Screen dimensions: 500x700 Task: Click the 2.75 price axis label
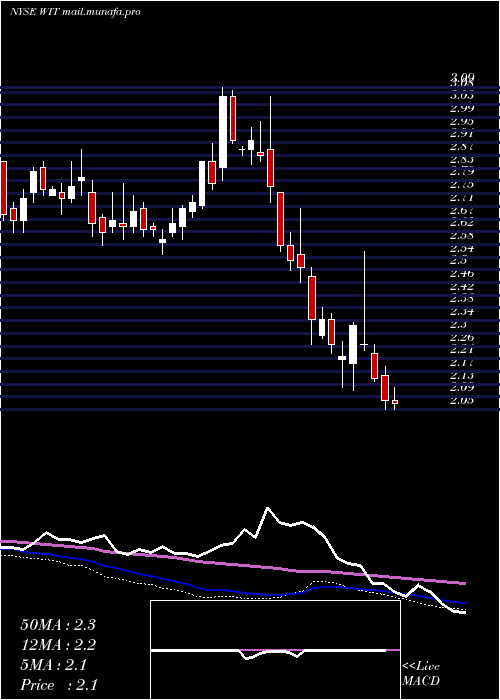pos(462,184)
